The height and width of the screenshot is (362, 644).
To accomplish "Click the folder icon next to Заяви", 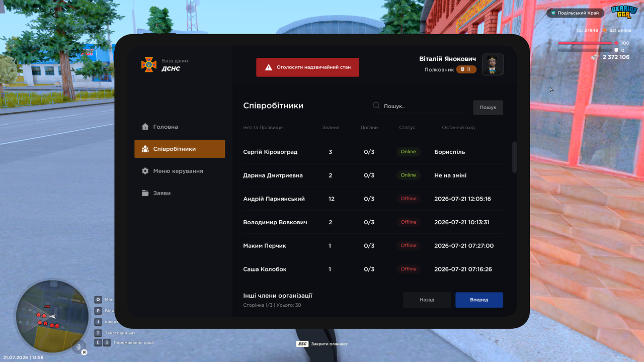I will (145, 193).
